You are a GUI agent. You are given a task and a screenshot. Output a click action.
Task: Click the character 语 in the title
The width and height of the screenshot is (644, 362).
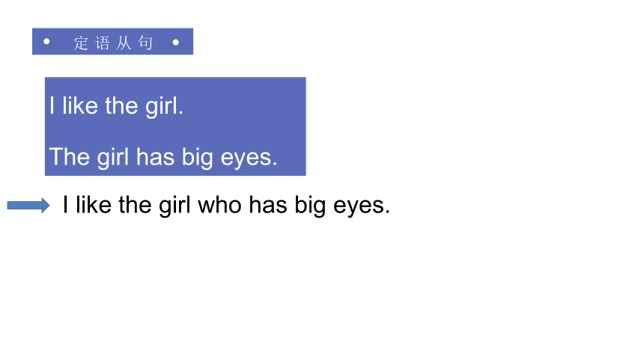point(103,43)
